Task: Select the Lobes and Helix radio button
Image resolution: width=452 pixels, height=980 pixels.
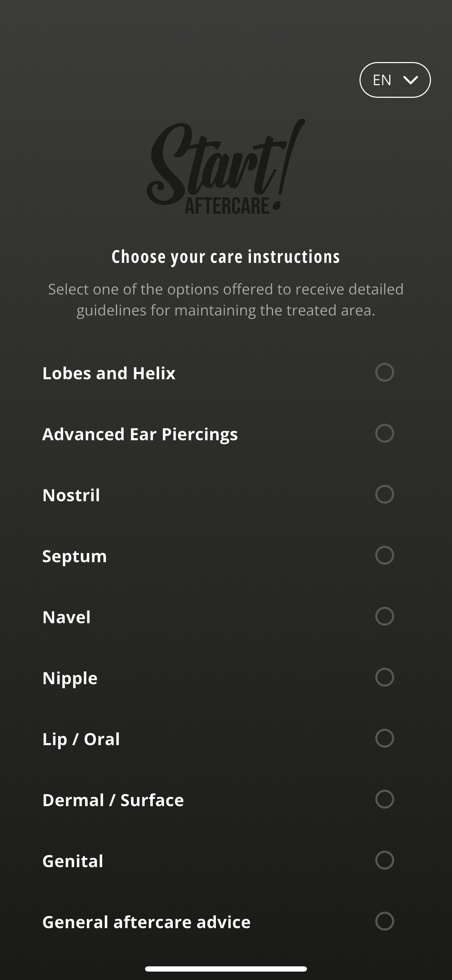Action: click(384, 373)
